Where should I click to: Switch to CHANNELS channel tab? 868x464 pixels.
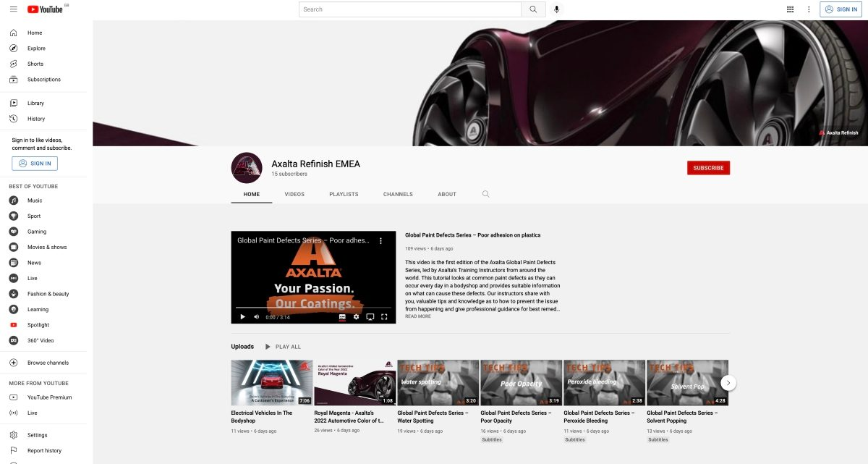click(398, 194)
